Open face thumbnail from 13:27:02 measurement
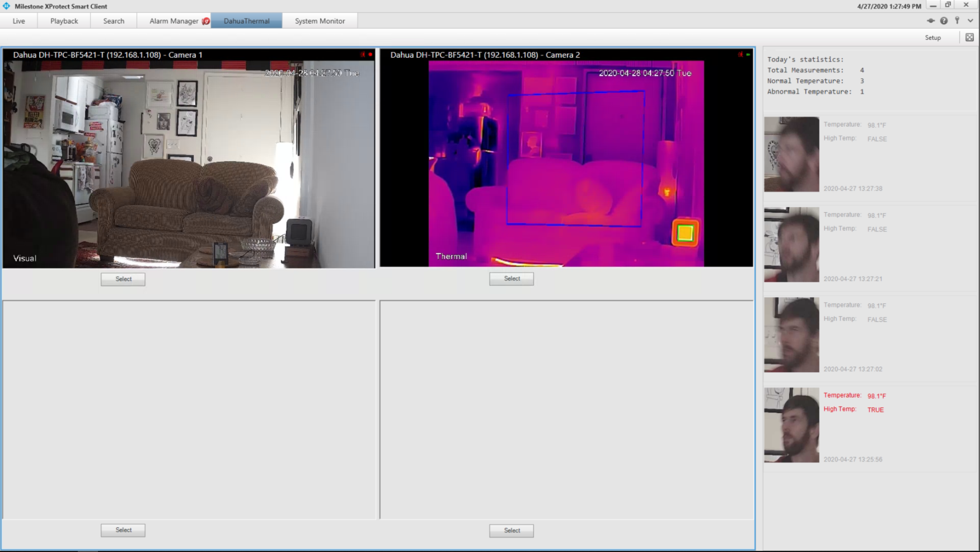This screenshot has width=980, height=552. pos(791,335)
